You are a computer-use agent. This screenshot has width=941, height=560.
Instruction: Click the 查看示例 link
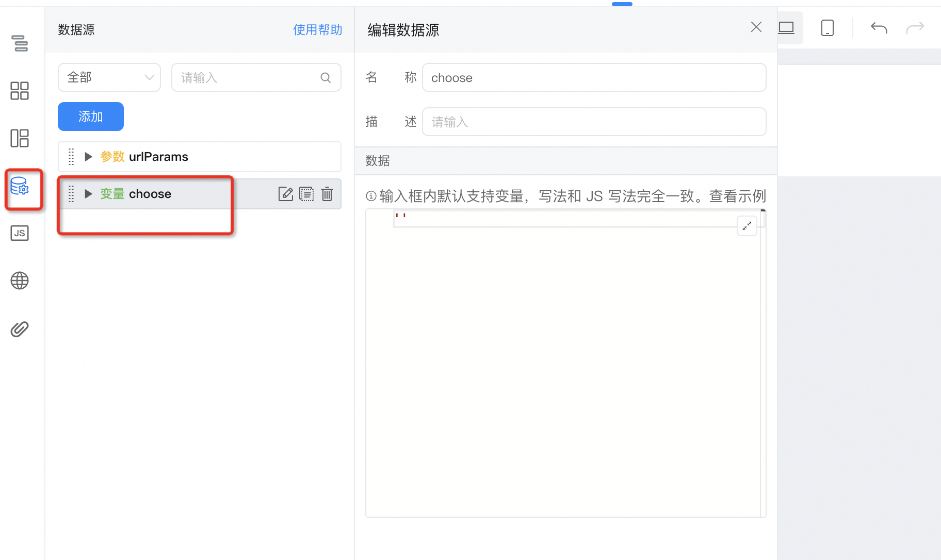[x=738, y=196]
